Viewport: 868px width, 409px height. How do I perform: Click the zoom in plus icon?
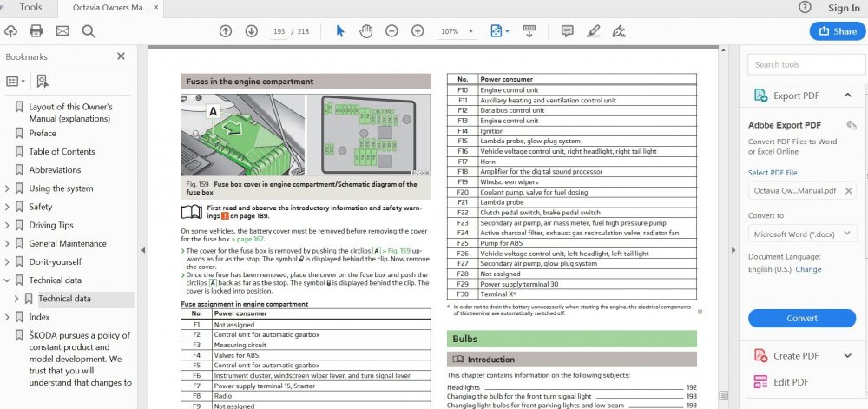pyautogui.click(x=418, y=31)
